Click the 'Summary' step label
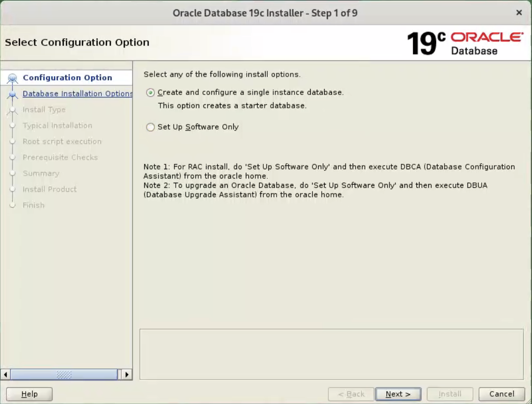The image size is (532, 404). pyautogui.click(x=41, y=173)
